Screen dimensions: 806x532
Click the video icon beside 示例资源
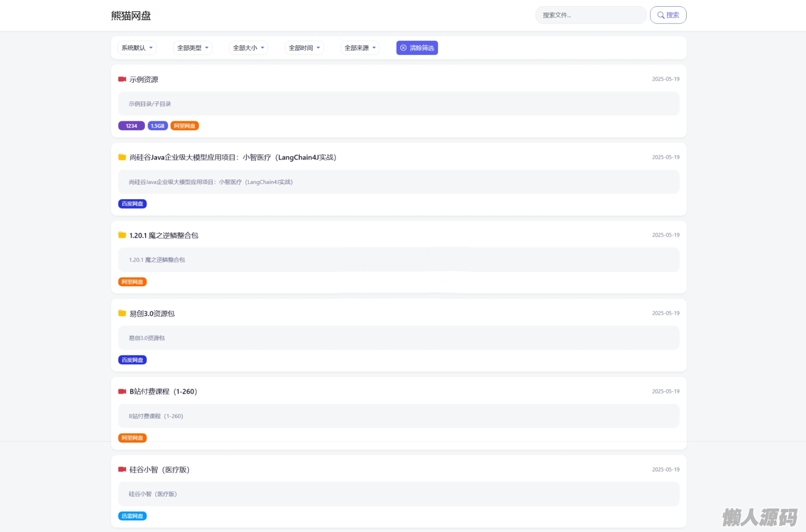coord(122,79)
